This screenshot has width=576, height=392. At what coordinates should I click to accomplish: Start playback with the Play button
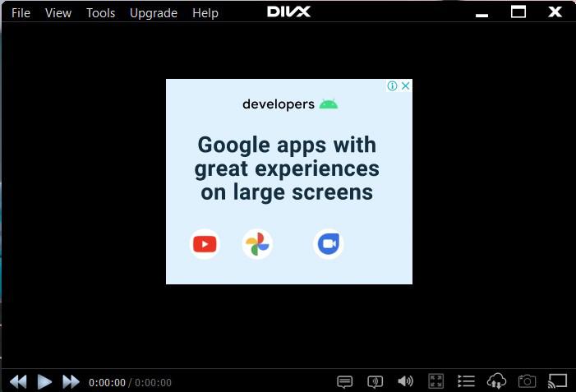coord(44,381)
